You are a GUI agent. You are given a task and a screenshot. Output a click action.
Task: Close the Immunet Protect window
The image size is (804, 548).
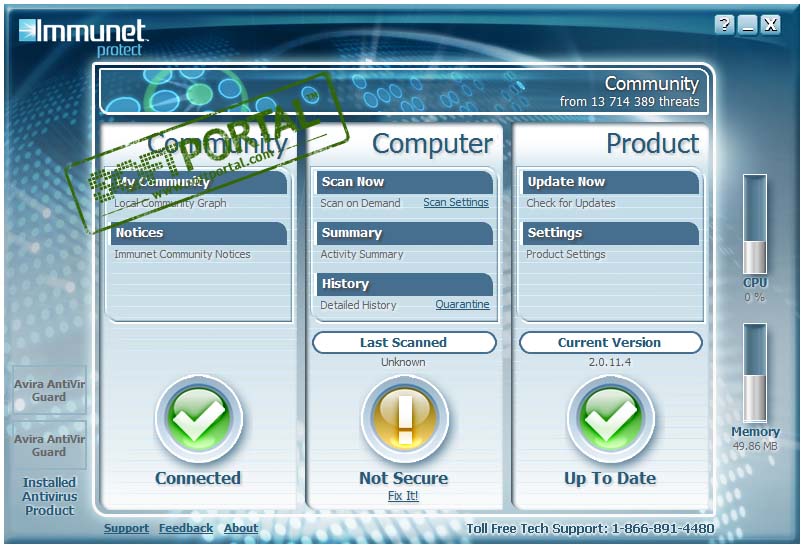point(771,25)
